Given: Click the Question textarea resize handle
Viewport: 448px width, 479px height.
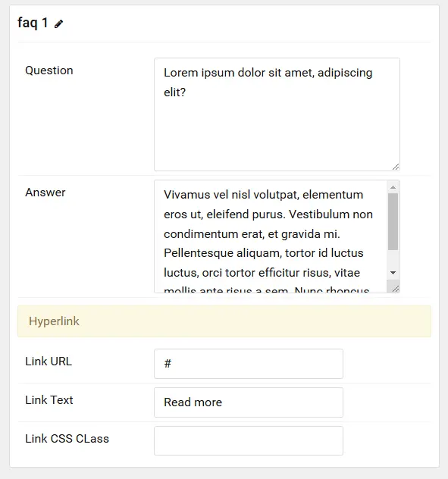Looking at the screenshot, I should coord(396,167).
